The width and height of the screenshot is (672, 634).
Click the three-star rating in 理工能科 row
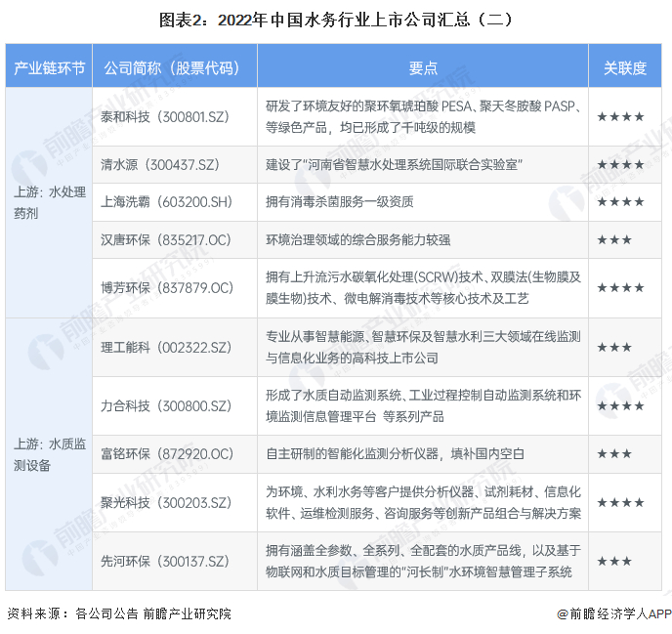click(x=614, y=347)
